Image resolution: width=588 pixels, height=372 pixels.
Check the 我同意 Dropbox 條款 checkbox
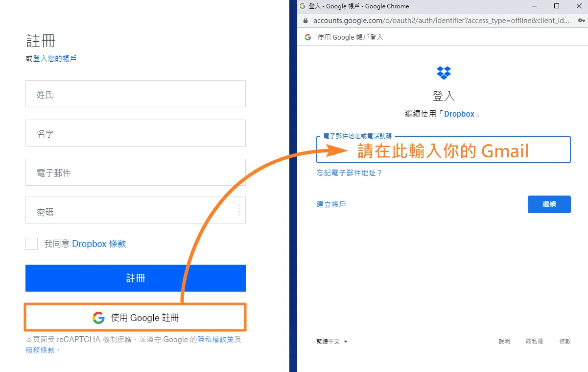pos(31,244)
